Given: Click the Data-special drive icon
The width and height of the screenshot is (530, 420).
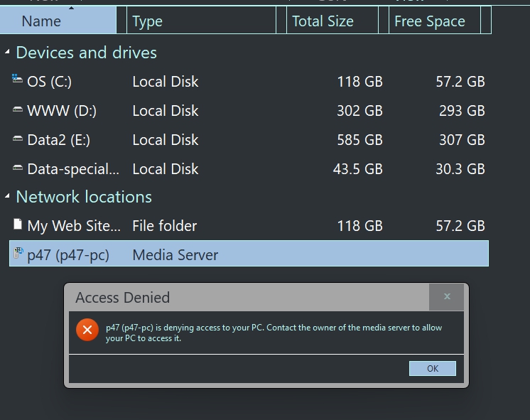Looking at the screenshot, I should click(x=18, y=168).
